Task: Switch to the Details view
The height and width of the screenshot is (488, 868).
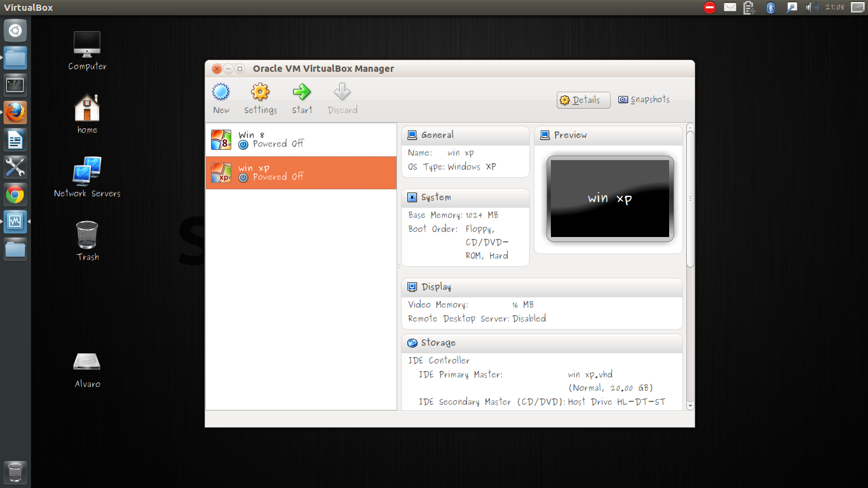Action: (x=583, y=100)
